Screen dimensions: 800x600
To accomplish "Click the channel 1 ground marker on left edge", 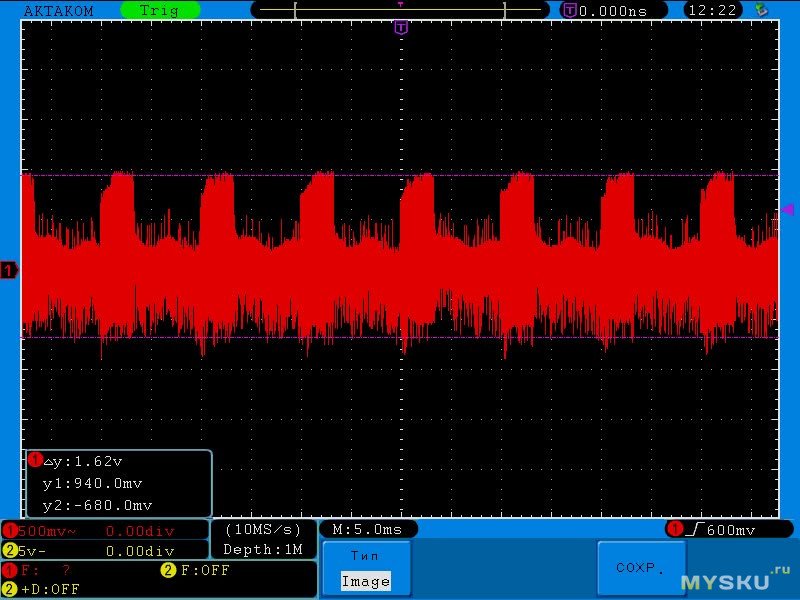I will point(9,270).
